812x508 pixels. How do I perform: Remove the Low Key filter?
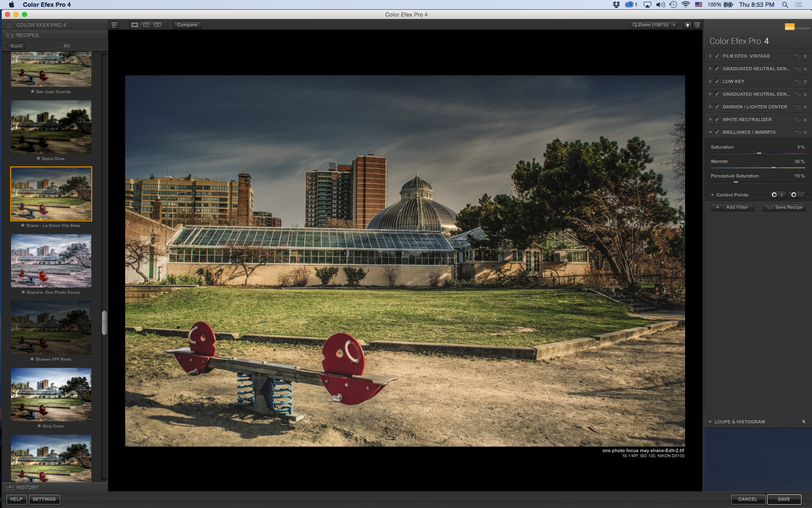coord(805,82)
